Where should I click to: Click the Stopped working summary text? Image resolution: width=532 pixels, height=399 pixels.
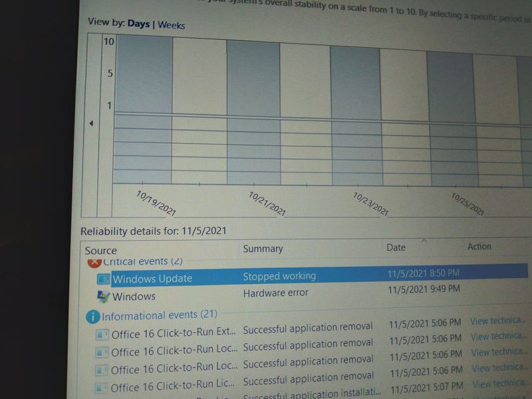279,276
